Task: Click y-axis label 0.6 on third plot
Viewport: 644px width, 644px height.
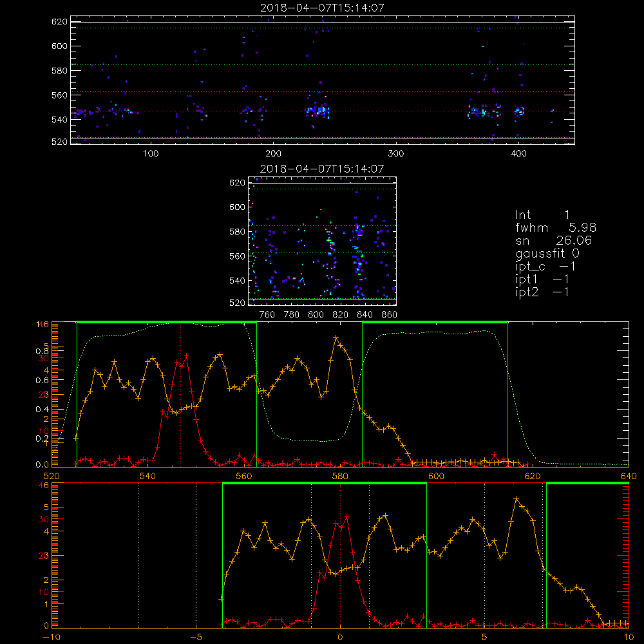Action: 43,381
